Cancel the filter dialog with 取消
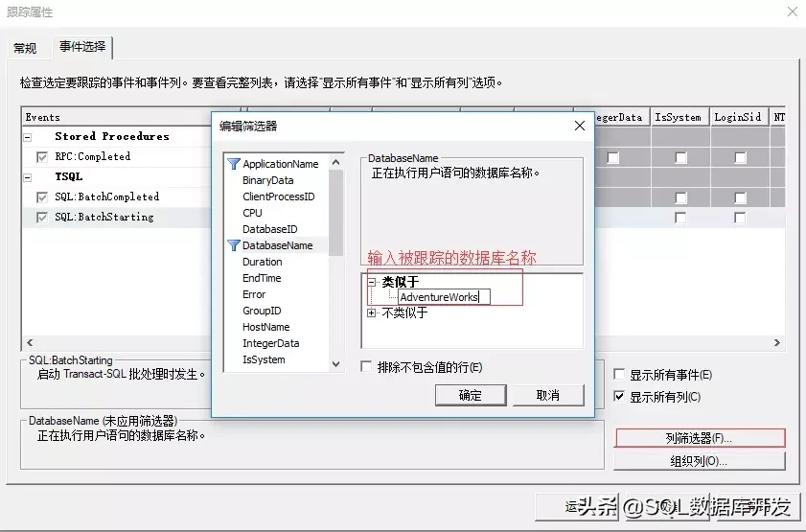The width and height of the screenshot is (806, 532). (x=548, y=395)
